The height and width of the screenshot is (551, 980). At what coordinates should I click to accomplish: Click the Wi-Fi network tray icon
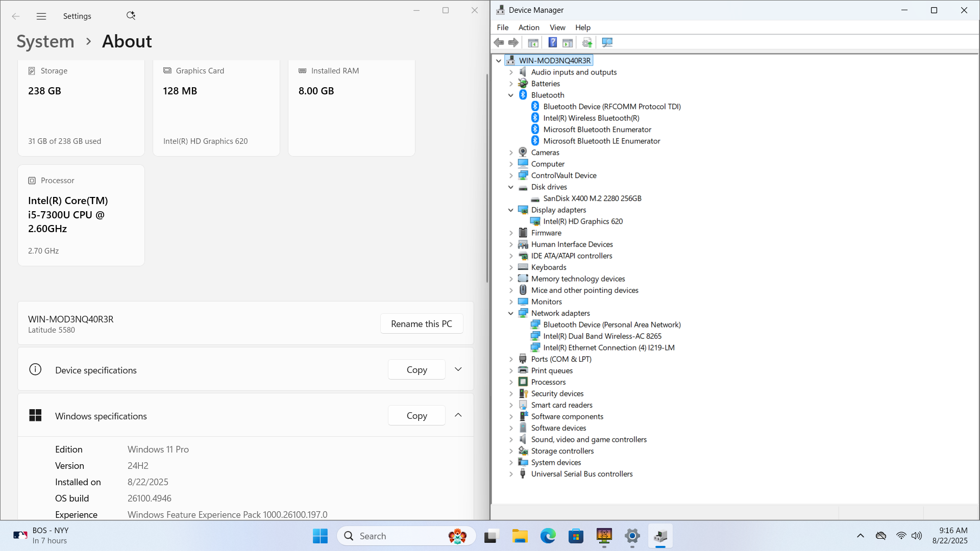pos(901,536)
